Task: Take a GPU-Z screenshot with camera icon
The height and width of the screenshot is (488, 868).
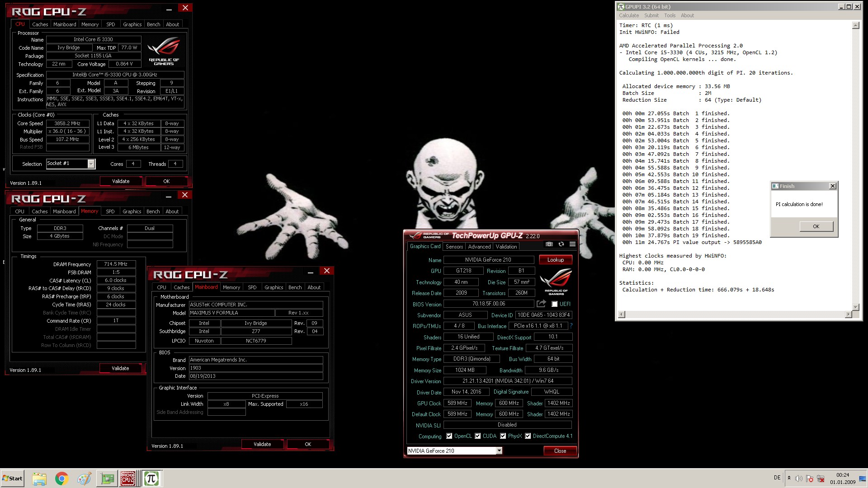Action: [x=549, y=244]
